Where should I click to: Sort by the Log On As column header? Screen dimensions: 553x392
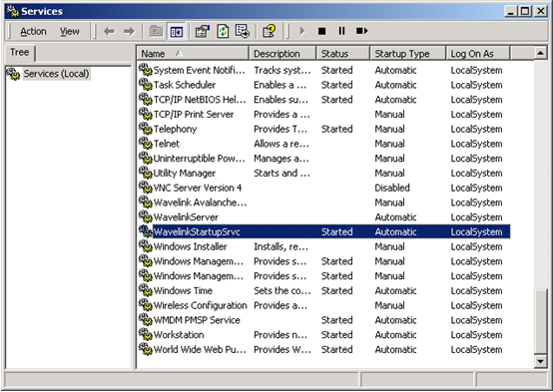pos(478,54)
